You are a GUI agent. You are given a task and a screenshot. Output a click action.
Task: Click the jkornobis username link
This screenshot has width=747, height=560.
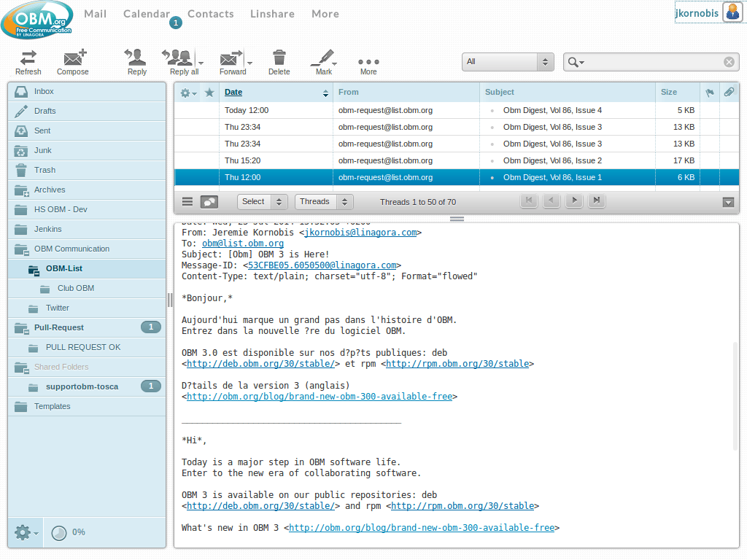[697, 13]
